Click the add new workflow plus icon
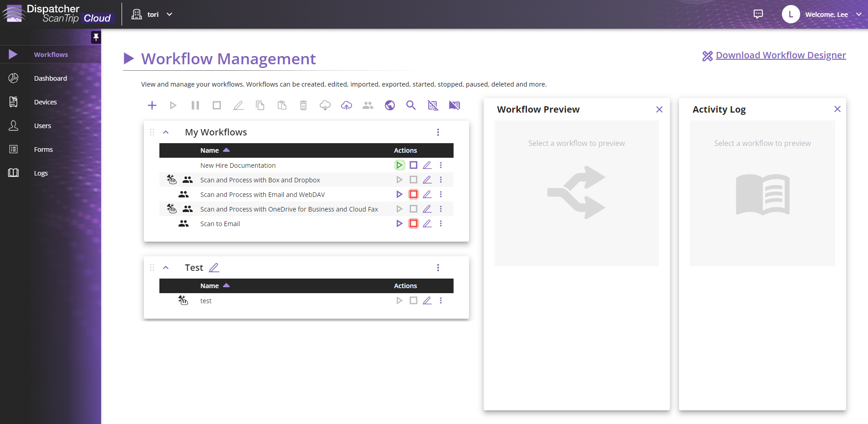868x424 pixels. (x=152, y=105)
